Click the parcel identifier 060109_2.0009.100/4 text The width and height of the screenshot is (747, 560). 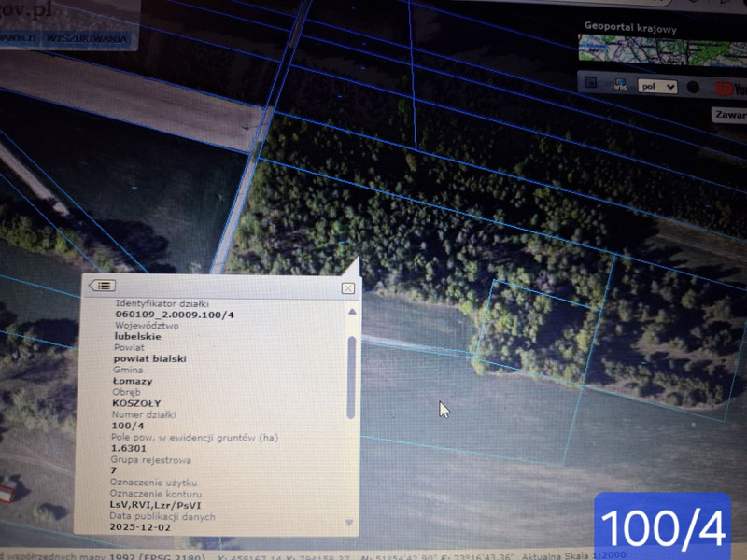pos(174,315)
